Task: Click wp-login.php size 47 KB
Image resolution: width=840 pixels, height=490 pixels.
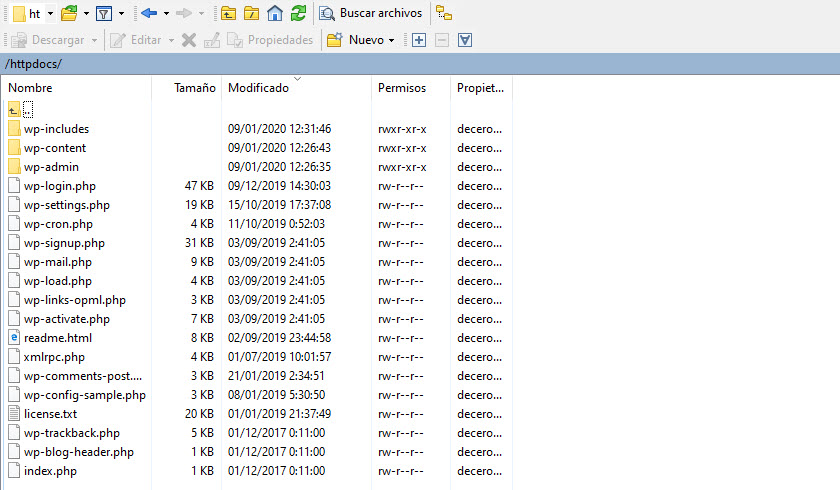Action: pyautogui.click(x=199, y=186)
